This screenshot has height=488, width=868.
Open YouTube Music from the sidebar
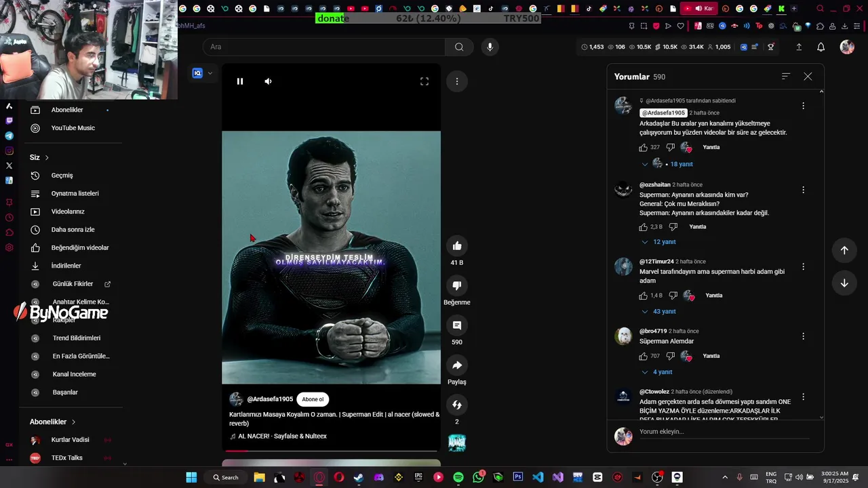coord(72,128)
